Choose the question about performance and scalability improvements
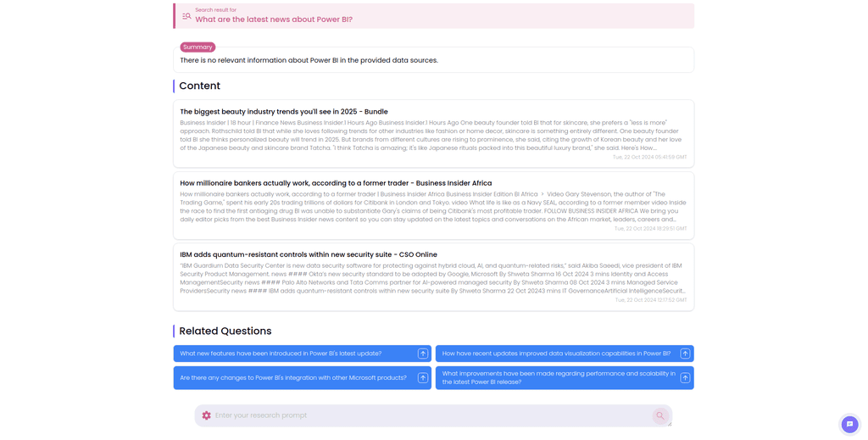Image resolution: width=868 pixels, height=440 pixels. (559, 378)
